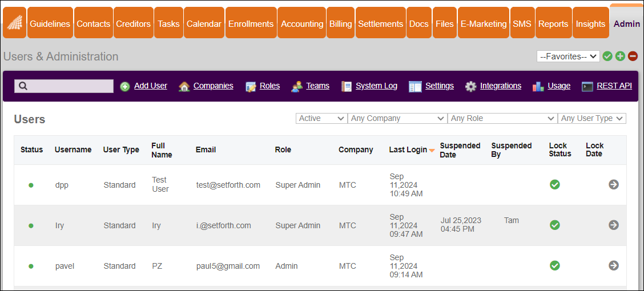Open the Active status filter dropdown
Image resolution: width=644 pixels, height=291 pixels.
click(321, 118)
